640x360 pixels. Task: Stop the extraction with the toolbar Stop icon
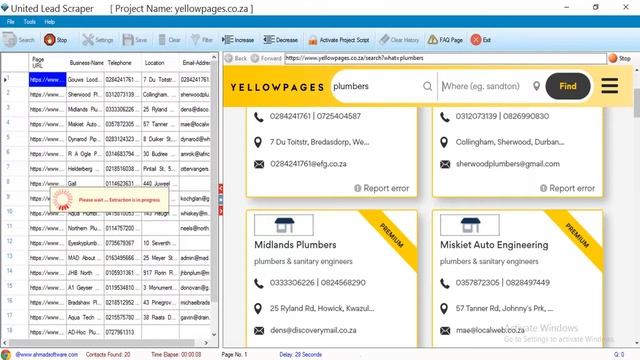tap(49, 40)
